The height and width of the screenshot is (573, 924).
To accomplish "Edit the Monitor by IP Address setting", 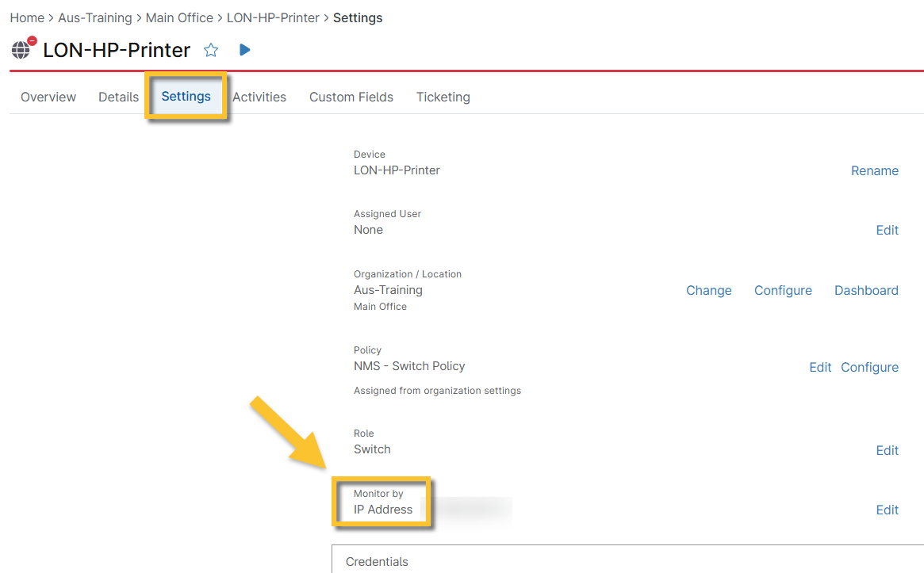I will coord(887,510).
